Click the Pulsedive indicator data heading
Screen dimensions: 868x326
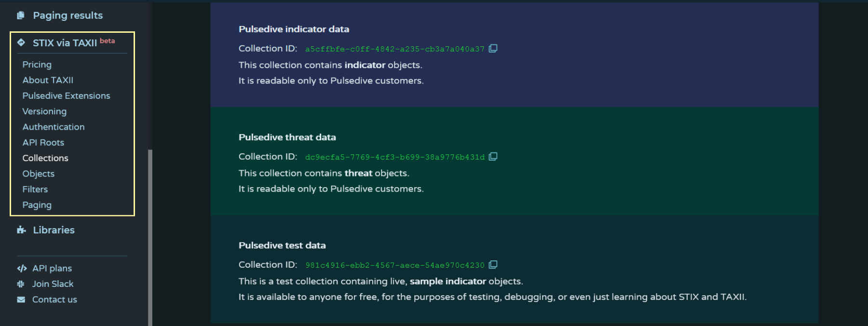click(294, 29)
